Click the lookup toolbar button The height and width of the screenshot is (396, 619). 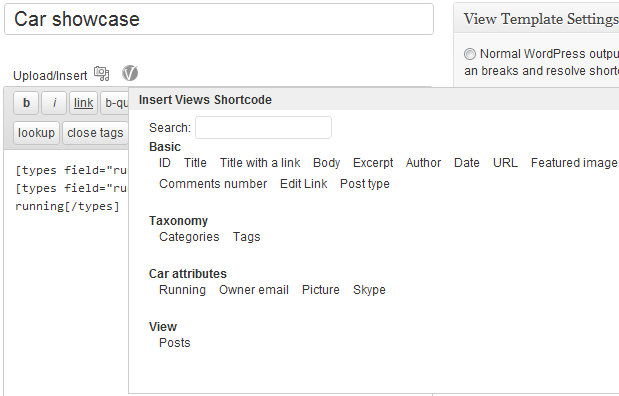click(x=36, y=133)
